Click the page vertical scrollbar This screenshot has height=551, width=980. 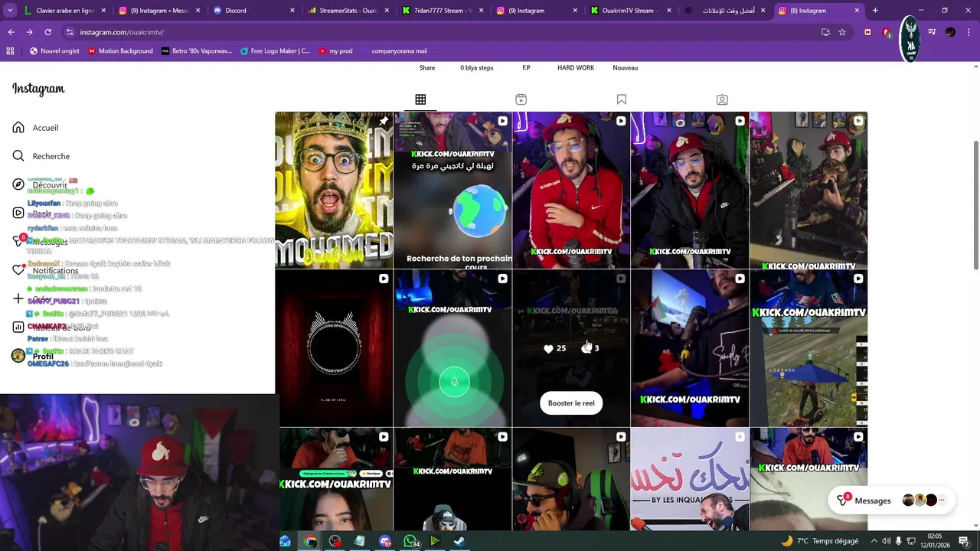pyautogui.click(x=975, y=204)
